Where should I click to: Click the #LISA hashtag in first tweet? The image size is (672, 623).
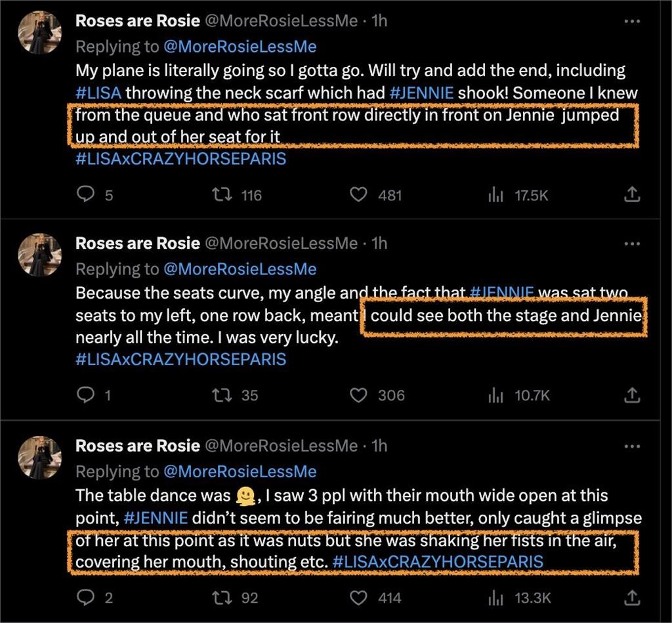click(98, 93)
